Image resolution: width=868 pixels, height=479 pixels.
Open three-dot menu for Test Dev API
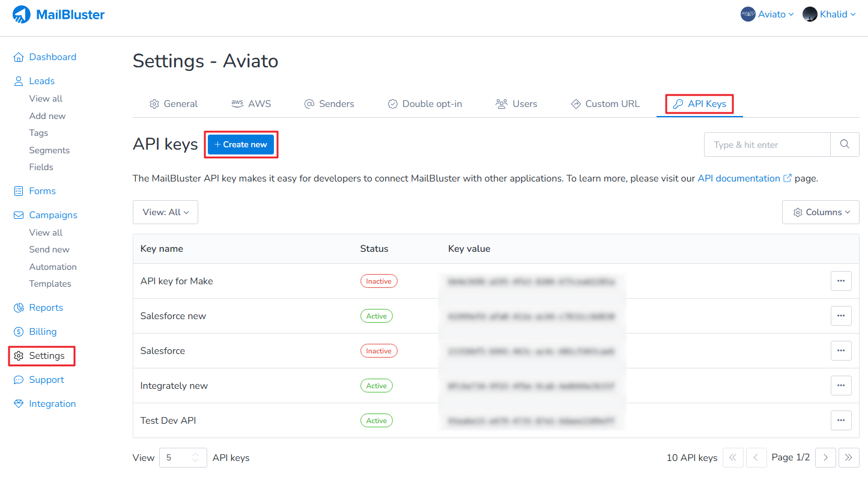[x=840, y=421]
